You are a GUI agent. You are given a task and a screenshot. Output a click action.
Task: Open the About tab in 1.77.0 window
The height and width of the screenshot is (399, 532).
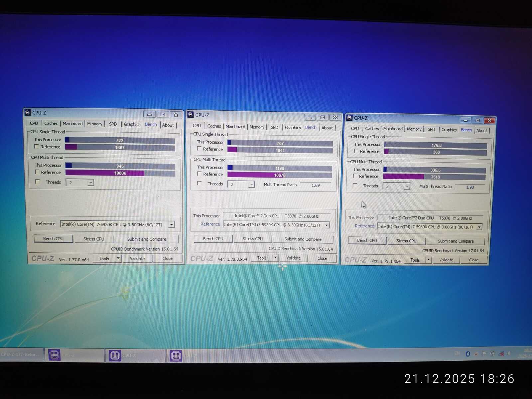[168, 125]
